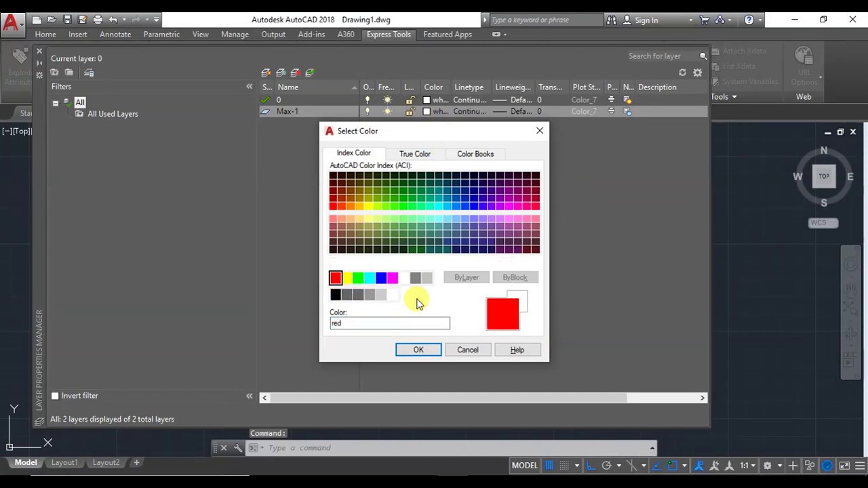The width and height of the screenshot is (868, 488).
Task: Click Polar tracking icon in status bar
Action: [607, 466]
